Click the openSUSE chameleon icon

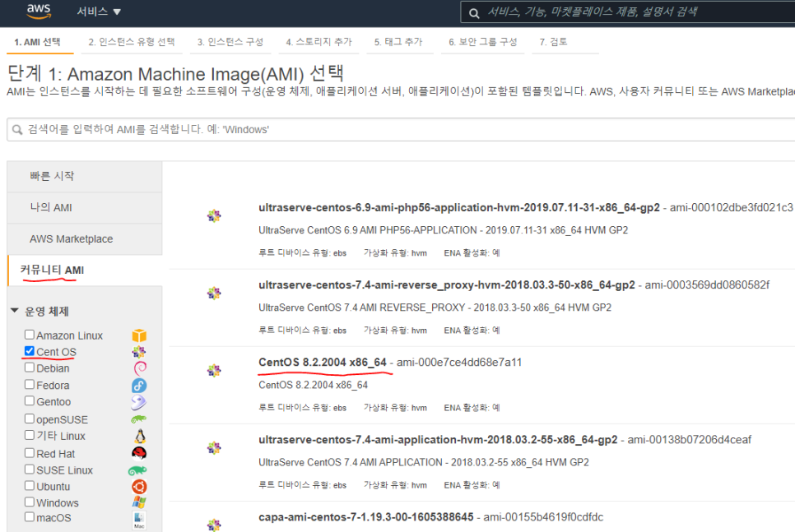click(x=138, y=419)
